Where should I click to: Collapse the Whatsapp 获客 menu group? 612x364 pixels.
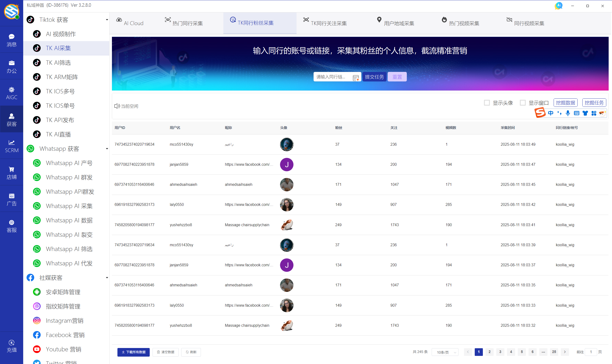[x=107, y=149]
